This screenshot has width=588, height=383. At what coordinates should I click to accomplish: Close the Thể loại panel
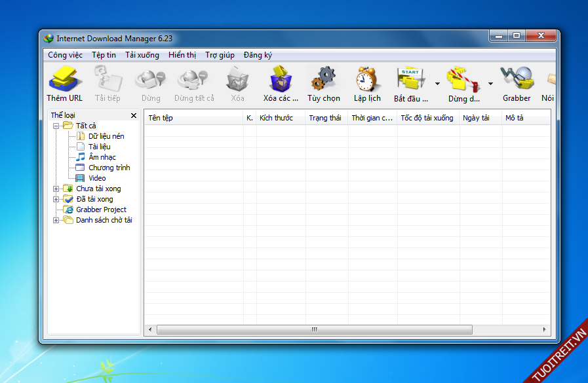pyautogui.click(x=134, y=116)
